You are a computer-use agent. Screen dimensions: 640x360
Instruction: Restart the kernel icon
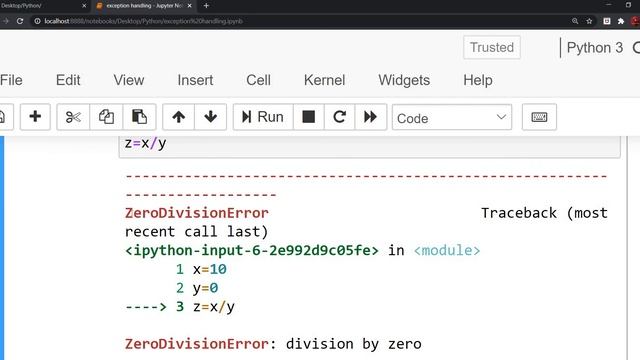point(340,117)
